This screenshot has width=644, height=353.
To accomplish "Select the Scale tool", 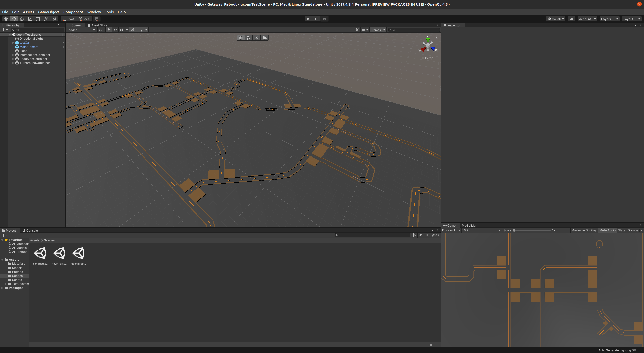I will coord(30,19).
